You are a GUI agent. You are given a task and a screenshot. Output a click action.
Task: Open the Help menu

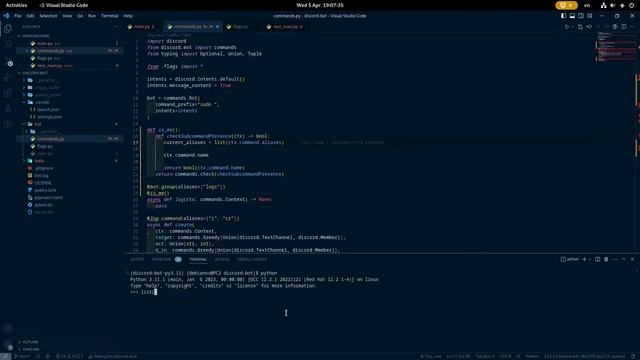[128, 16]
